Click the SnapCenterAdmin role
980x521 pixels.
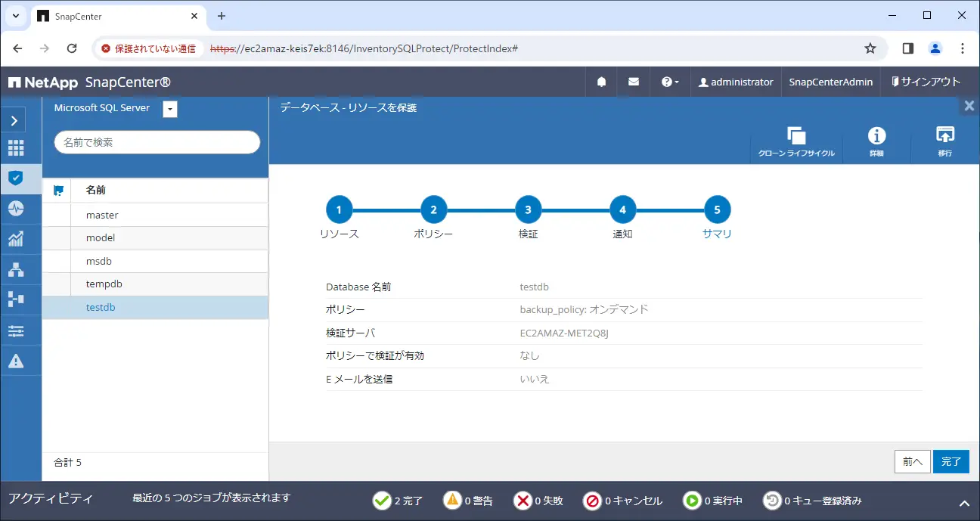(830, 82)
